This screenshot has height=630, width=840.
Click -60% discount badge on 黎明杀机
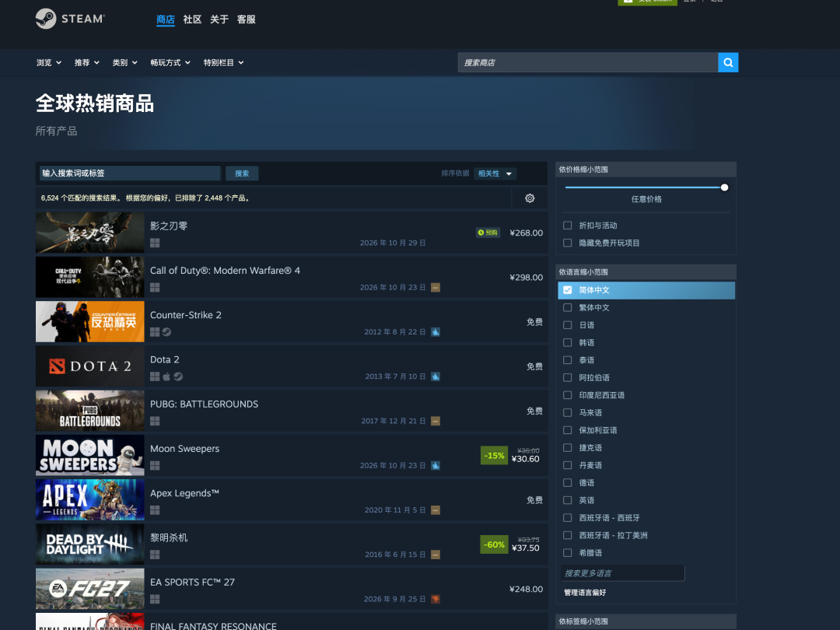point(494,544)
